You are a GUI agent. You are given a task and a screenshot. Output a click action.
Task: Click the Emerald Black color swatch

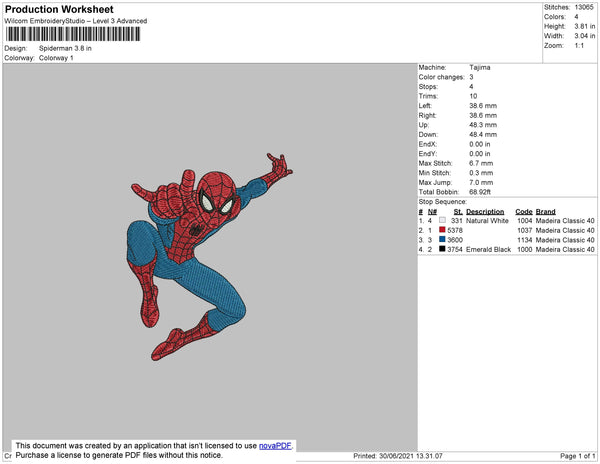point(442,249)
